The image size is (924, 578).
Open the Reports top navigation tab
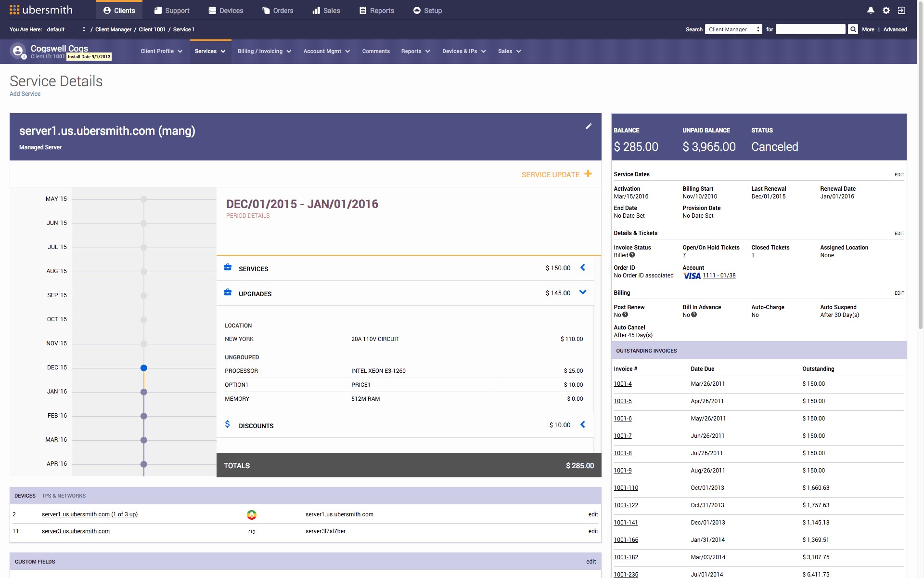point(377,11)
